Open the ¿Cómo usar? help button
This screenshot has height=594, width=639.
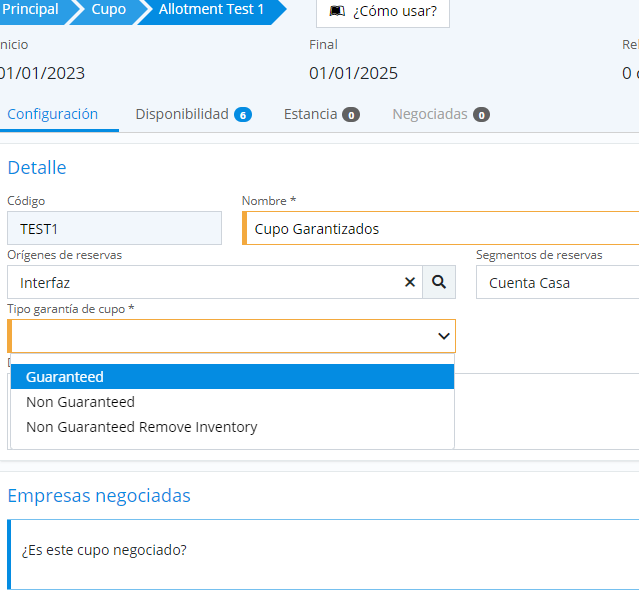point(383,12)
